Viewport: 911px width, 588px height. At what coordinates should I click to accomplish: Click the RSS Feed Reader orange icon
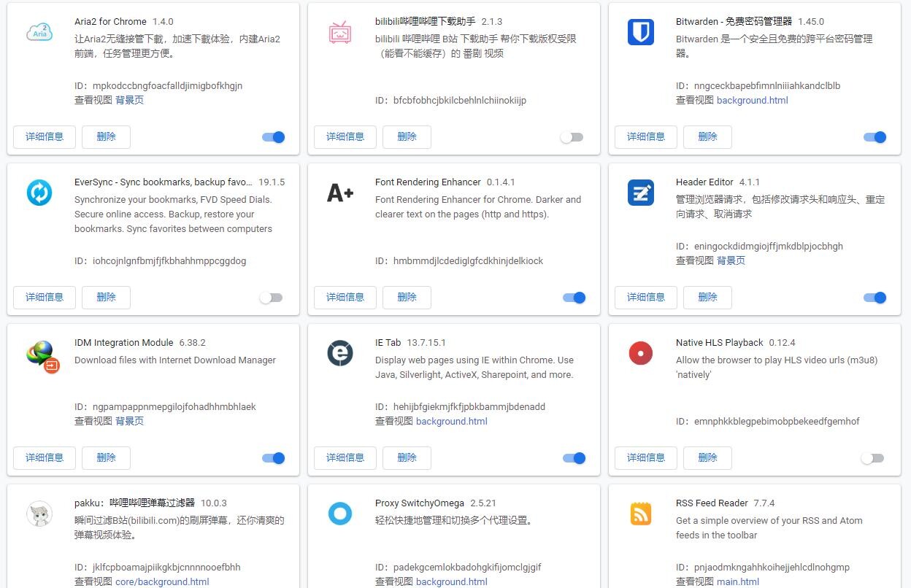point(641,514)
